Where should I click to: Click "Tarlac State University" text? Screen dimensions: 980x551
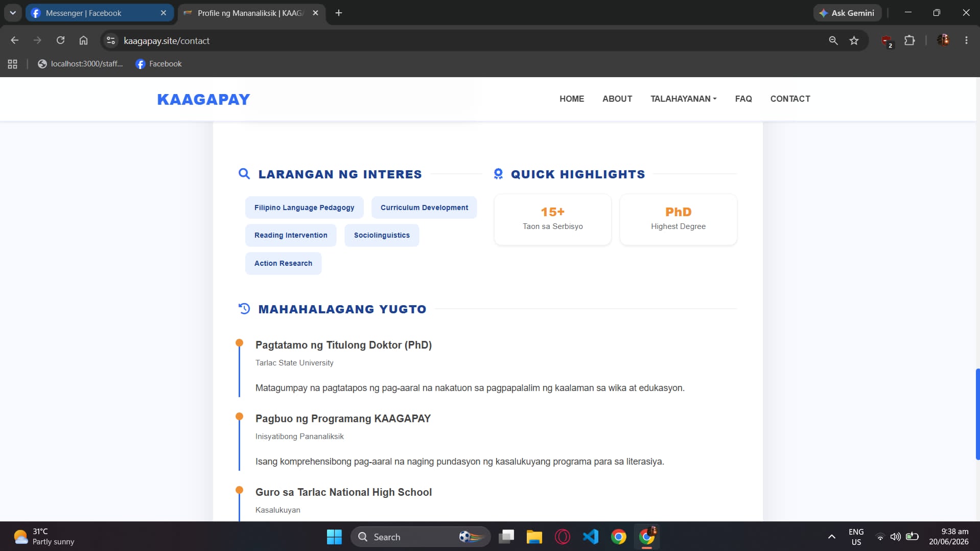click(294, 363)
